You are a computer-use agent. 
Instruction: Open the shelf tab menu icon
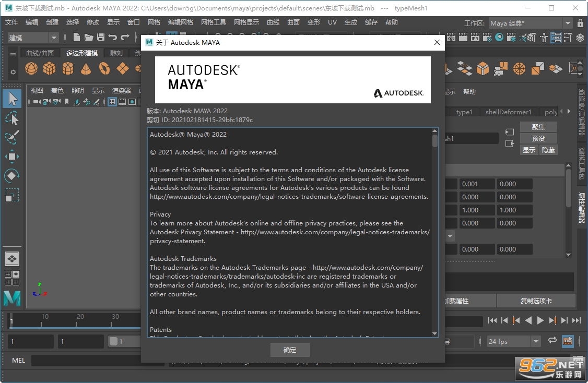coord(13,54)
